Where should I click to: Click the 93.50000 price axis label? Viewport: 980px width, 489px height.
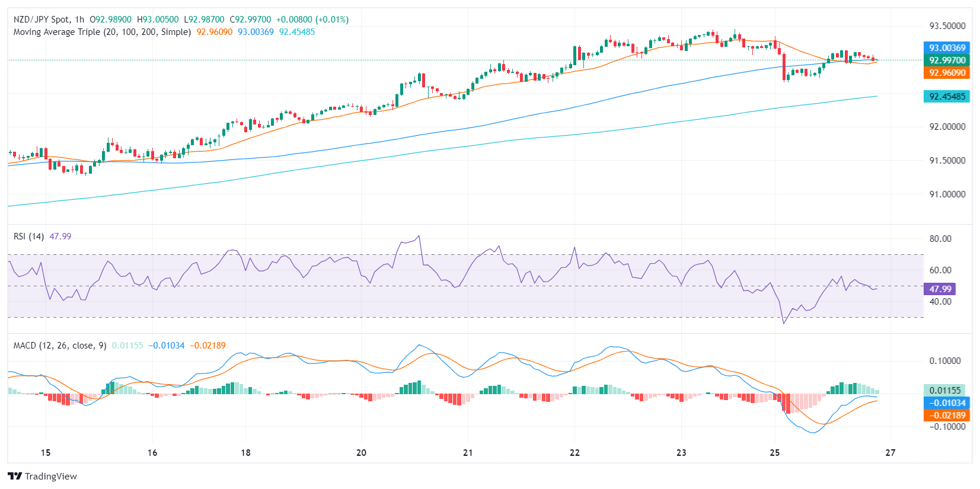click(947, 26)
